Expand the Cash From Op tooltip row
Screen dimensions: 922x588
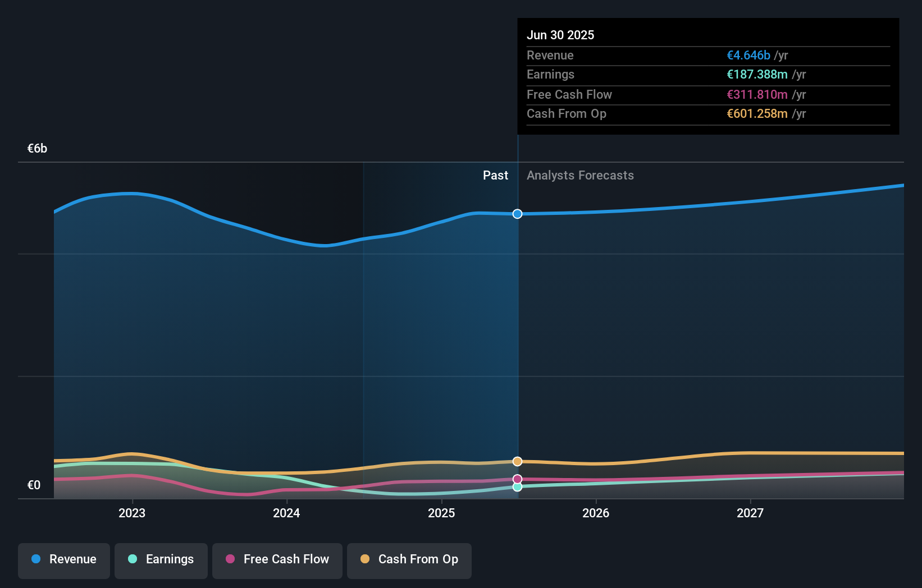click(708, 114)
